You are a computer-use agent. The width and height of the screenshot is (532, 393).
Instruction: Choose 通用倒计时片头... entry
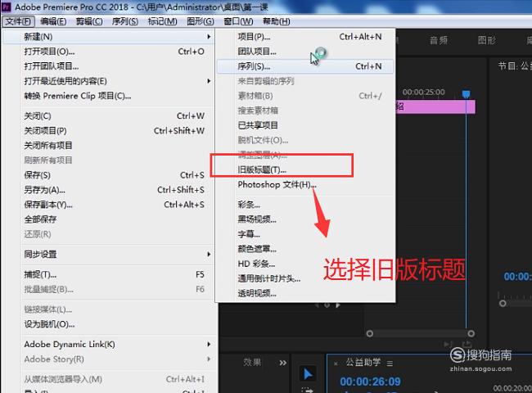(305, 278)
